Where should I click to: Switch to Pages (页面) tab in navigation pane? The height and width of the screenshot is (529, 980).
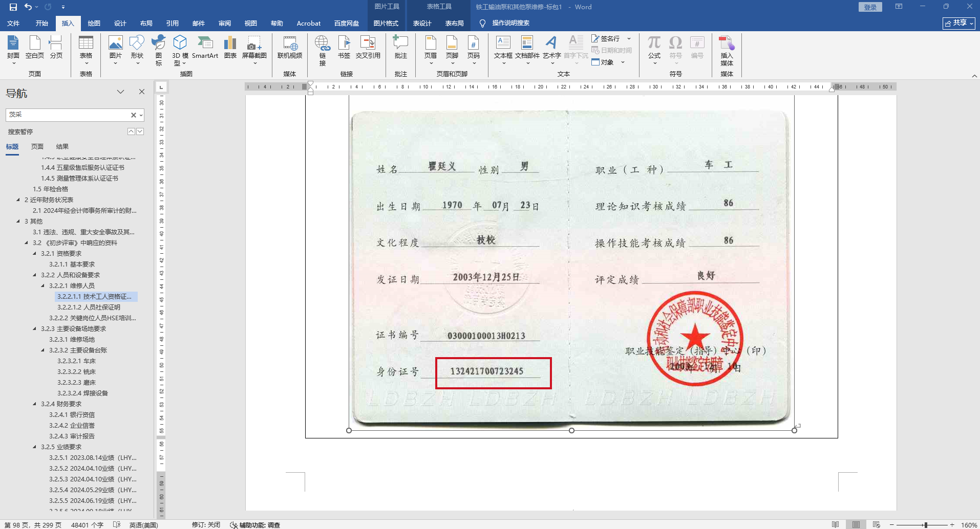click(37, 147)
